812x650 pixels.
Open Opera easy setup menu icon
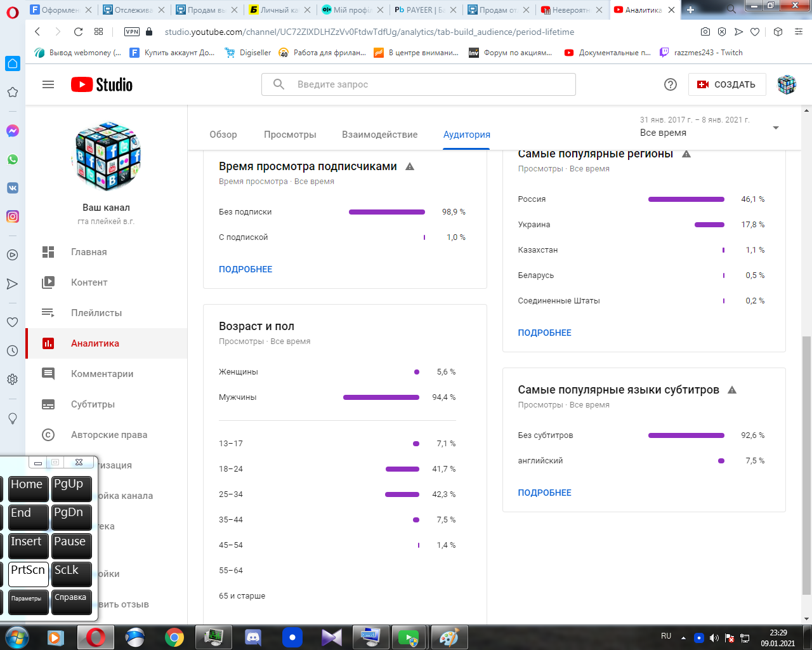tap(799, 32)
